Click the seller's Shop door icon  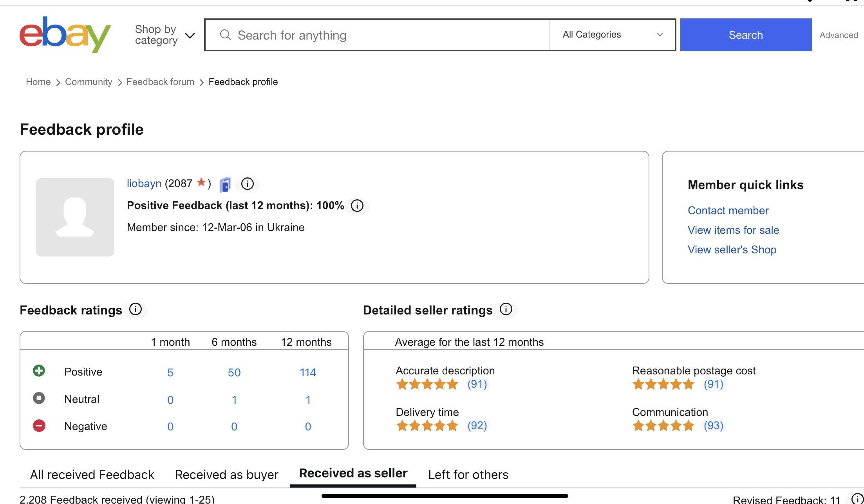[225, 184]
